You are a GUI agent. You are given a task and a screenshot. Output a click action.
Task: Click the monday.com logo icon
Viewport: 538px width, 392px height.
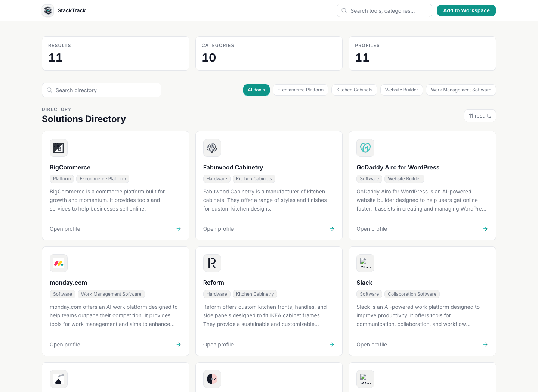pos(59,263)
